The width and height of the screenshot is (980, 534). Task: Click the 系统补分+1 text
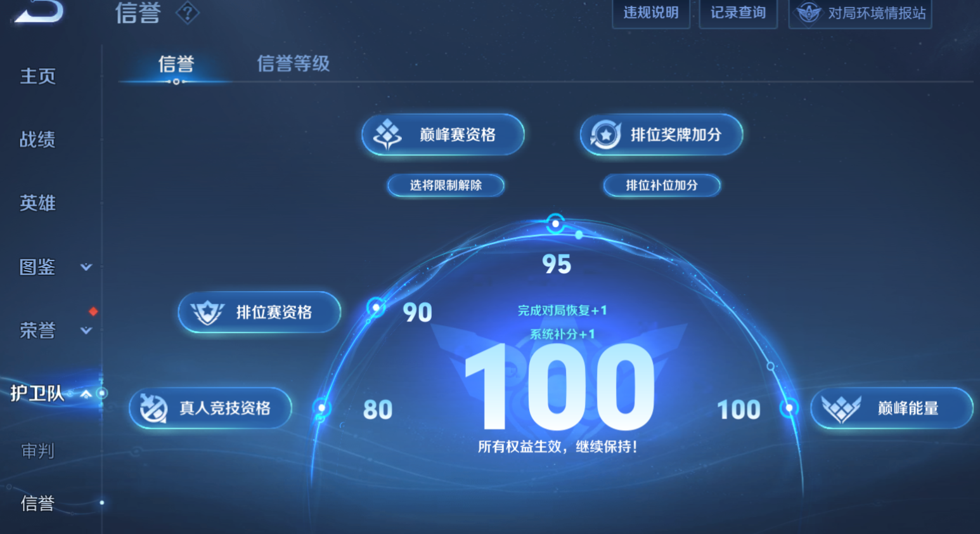pyautogui.click(x=562, y=334)
